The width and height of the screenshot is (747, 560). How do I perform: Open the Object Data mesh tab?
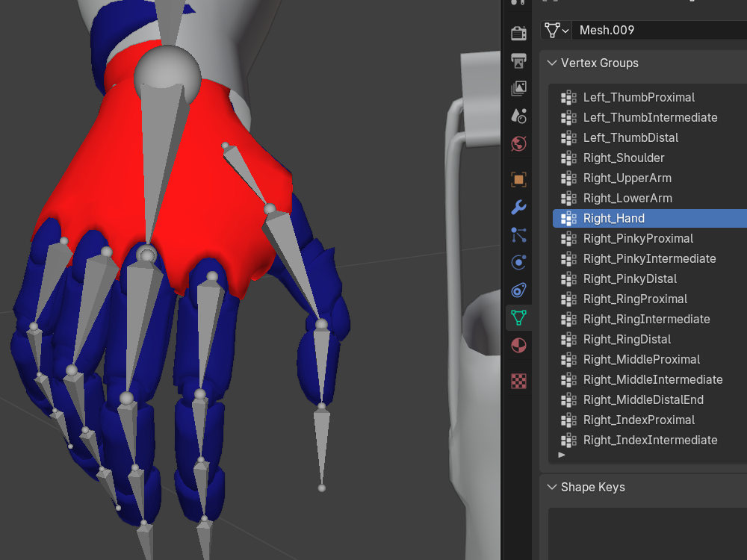coord(518,317)
